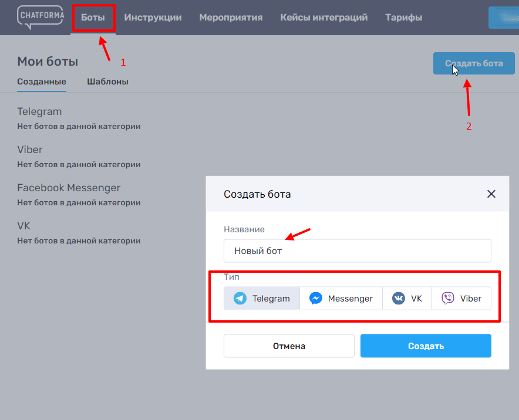The image size is (519, 420).
Task: Click the Chatforma logo
Action: coord(41,16)
